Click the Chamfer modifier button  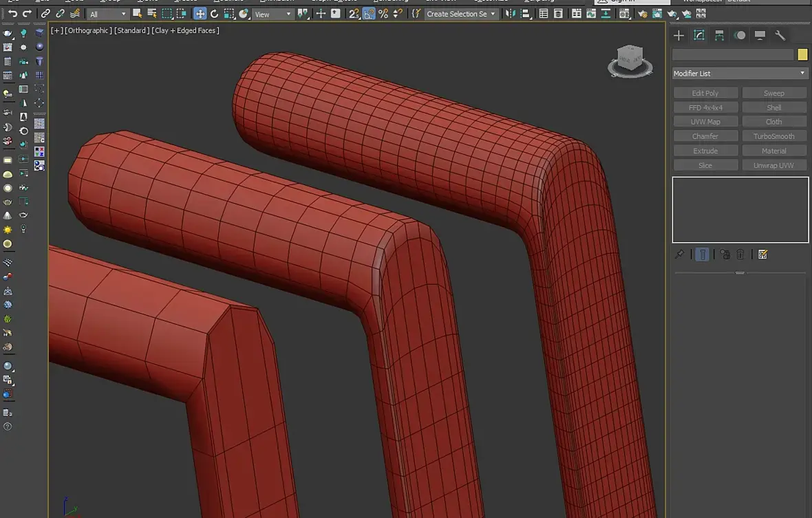705,136
